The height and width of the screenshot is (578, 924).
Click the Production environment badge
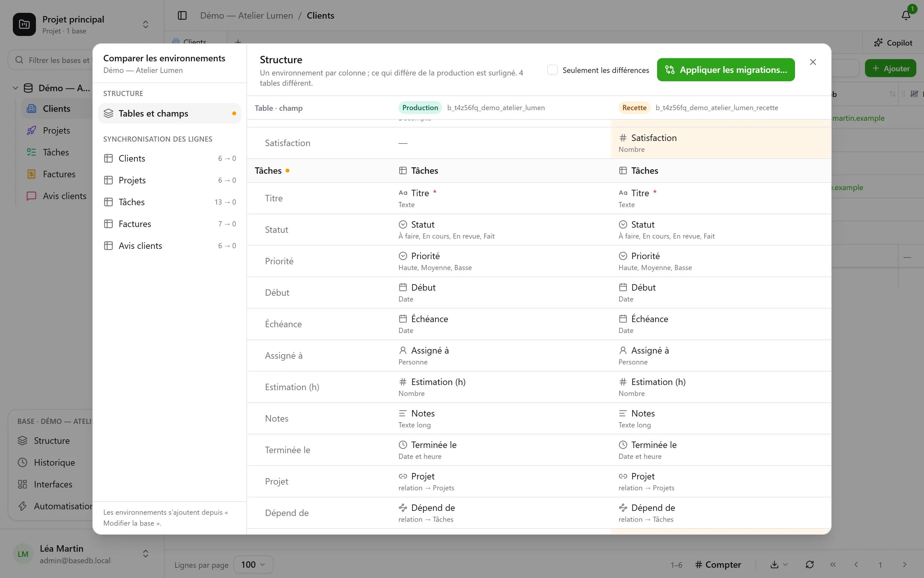click(420, 108)
